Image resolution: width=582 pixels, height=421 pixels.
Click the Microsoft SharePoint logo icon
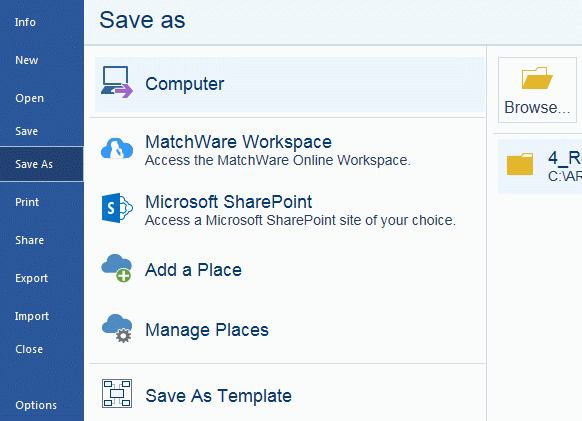[117, 208]
